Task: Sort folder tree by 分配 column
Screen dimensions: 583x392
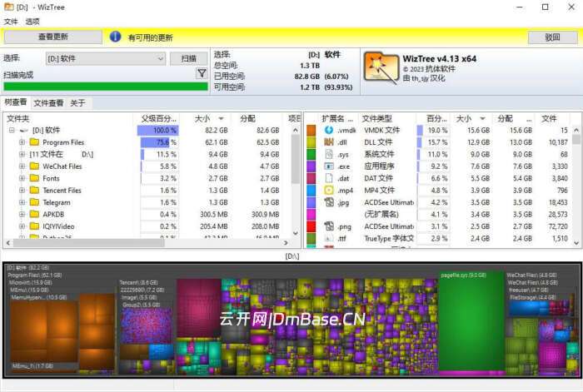Action: coord(256,118)
